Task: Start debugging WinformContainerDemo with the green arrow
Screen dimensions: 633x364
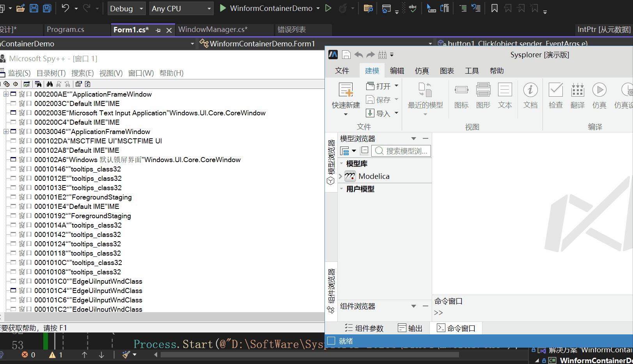Action: tap(222, 8)
